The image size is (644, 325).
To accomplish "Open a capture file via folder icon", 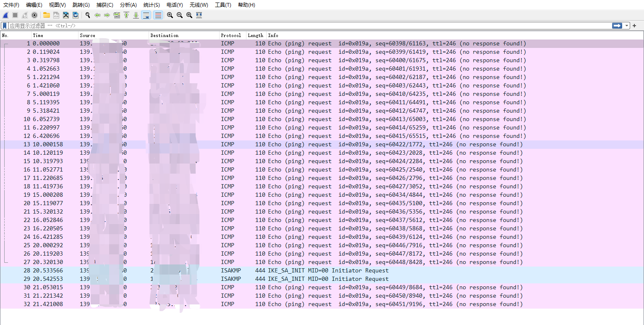I will [47, 15].
